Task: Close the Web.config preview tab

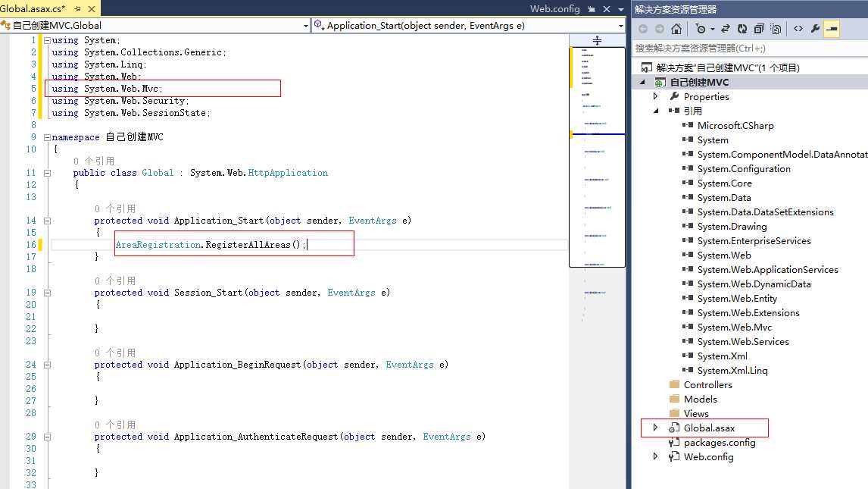Action: pos(607,9)
